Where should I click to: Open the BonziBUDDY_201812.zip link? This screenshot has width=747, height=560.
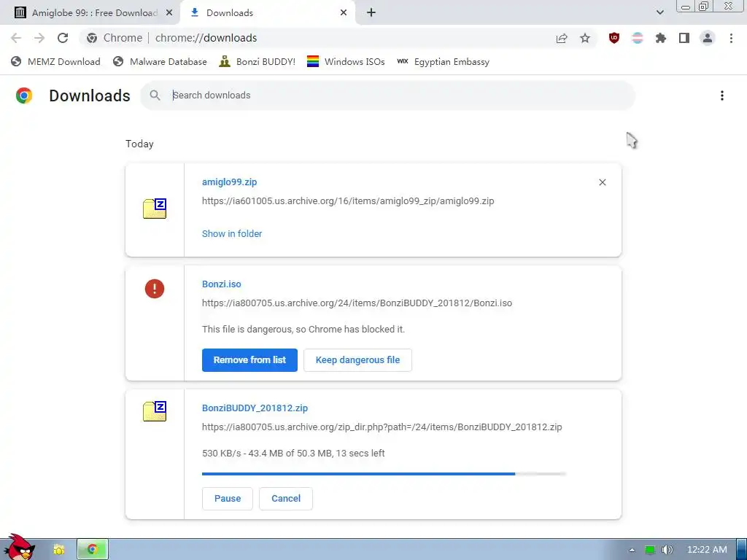click(255, 408)
